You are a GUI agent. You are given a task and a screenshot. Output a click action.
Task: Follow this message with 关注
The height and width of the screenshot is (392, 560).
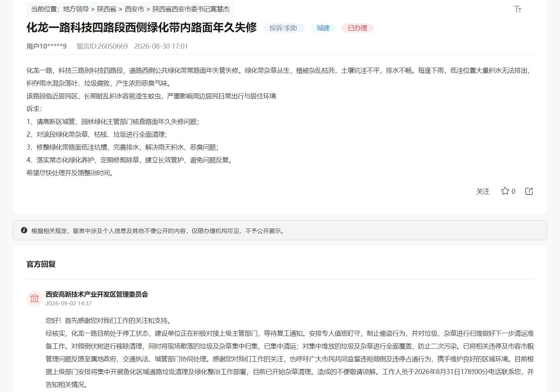[x=483, y=191]
